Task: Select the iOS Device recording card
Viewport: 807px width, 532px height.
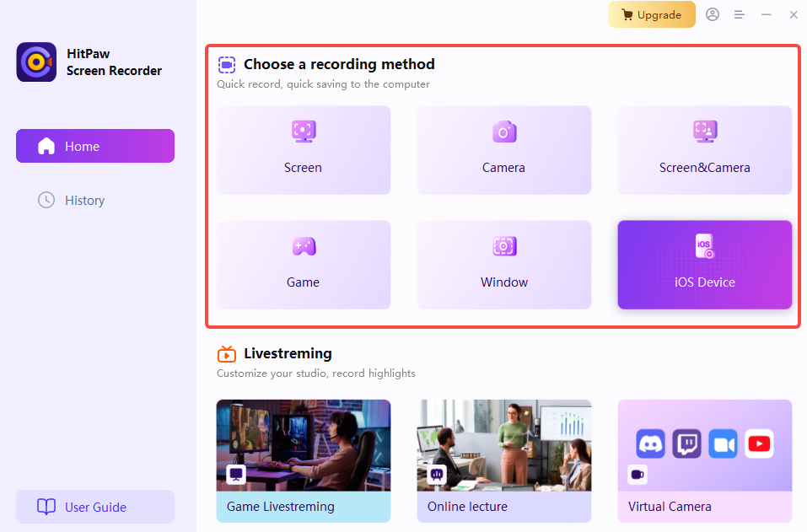Action: pos(705,265)
